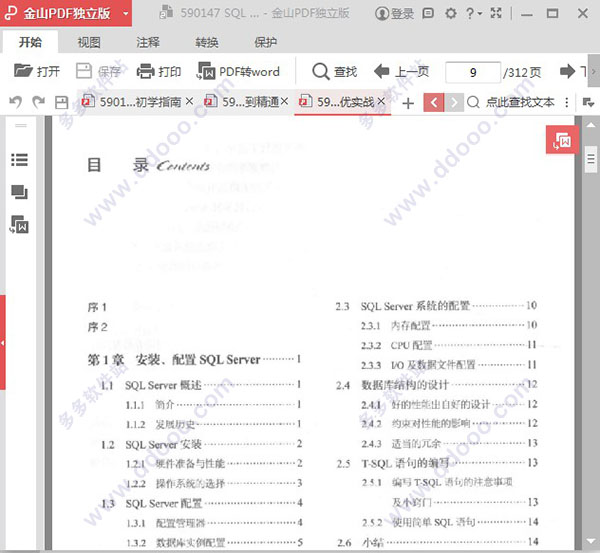Click the quick save icon

click(x=61, y=102)
